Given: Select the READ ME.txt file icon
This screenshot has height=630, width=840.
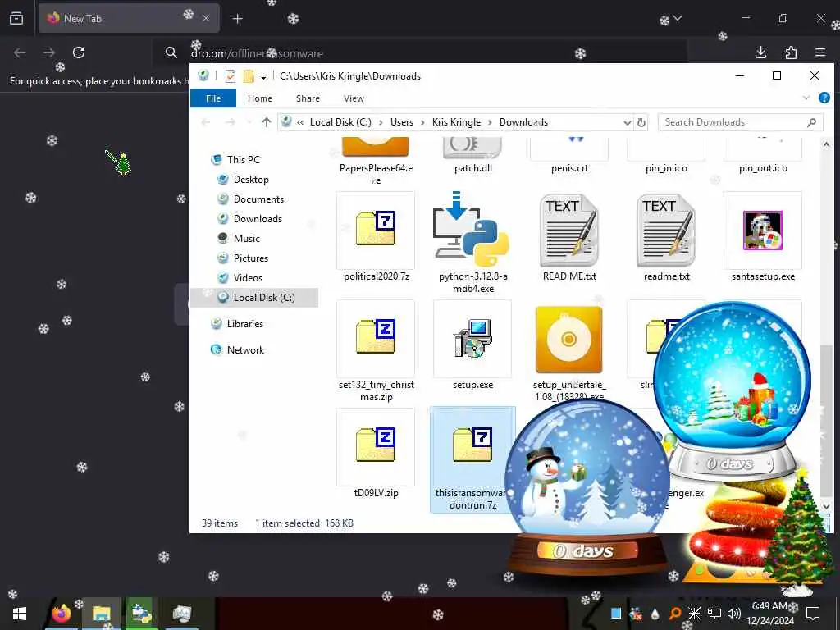Looking at the screenshot, I should pyautogui.click(x=569, y=231).
